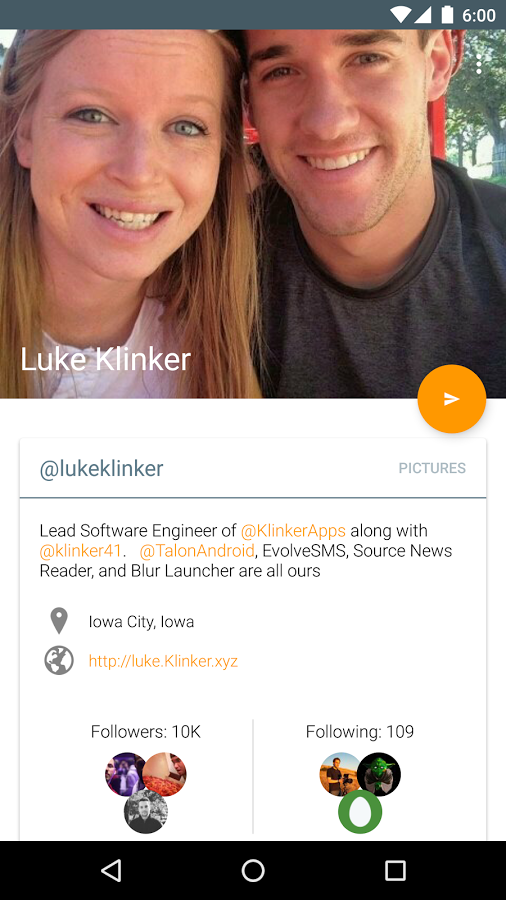Tap the Yoda avatar under Following

click(379, 774)
